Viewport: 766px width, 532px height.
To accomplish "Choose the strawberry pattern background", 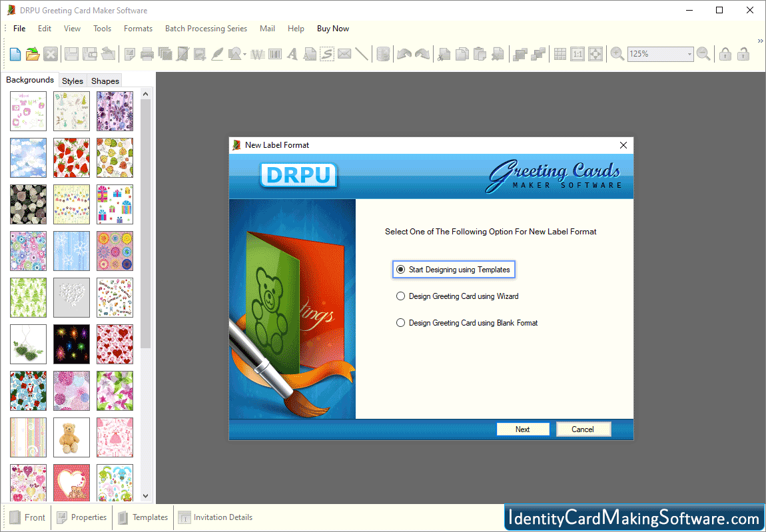I will [x=71, y=158].
